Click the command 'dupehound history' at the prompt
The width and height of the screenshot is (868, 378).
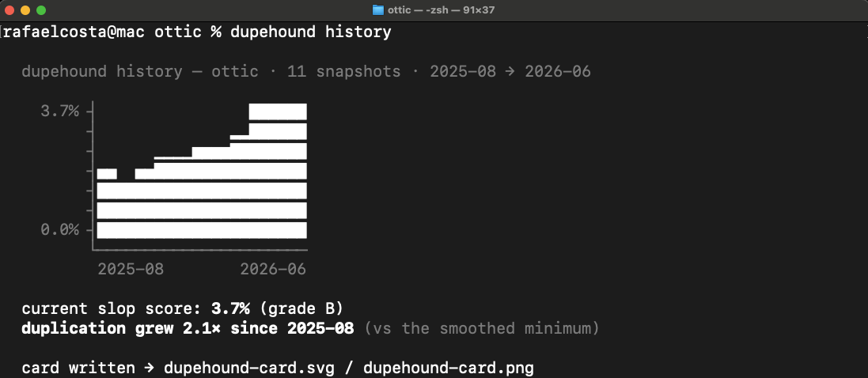pos(310,32)
